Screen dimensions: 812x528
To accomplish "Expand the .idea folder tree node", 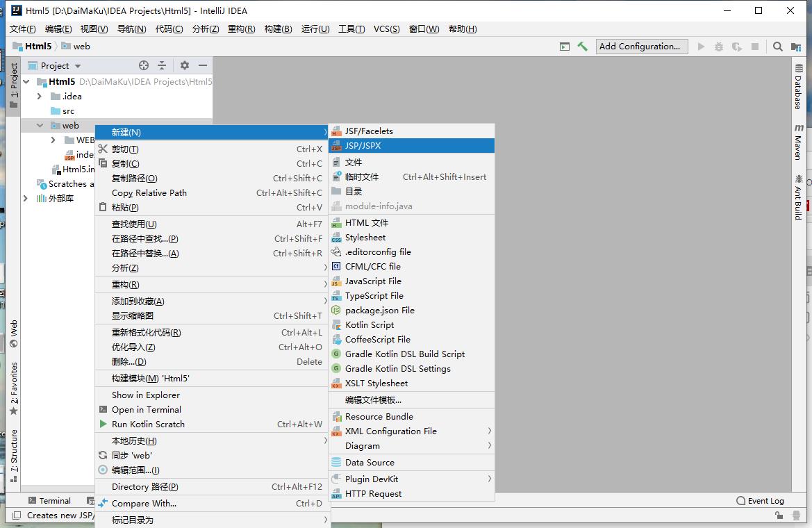I will point(40,97).
